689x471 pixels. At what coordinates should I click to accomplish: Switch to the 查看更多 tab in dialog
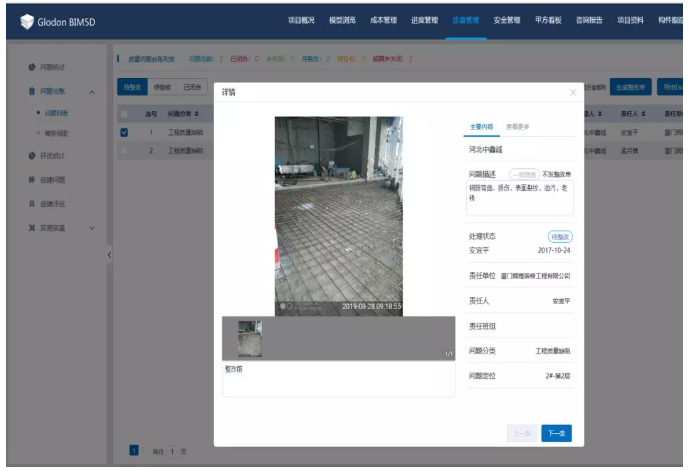click(518, 127)
